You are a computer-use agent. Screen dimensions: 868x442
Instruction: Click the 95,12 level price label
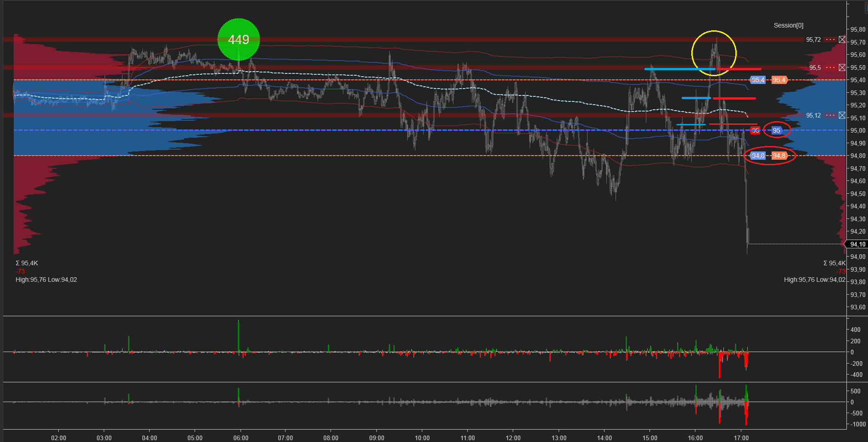(x=813, y=115)
